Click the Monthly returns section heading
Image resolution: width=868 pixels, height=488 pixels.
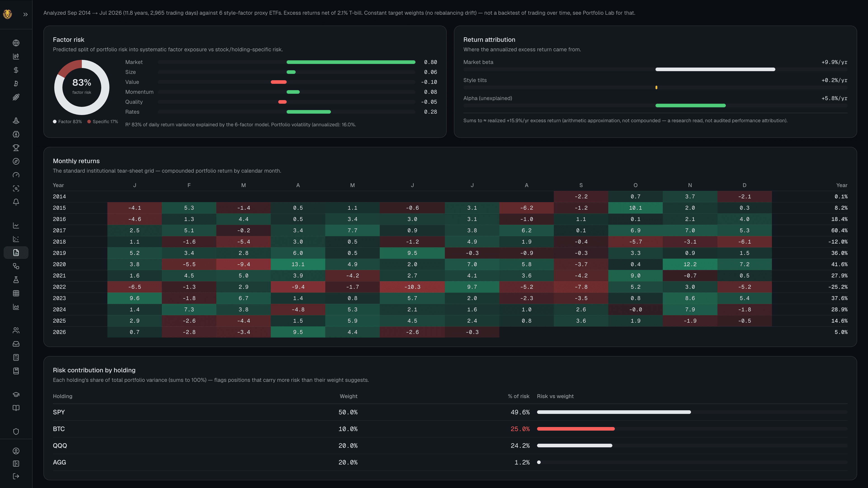[76, 161]
